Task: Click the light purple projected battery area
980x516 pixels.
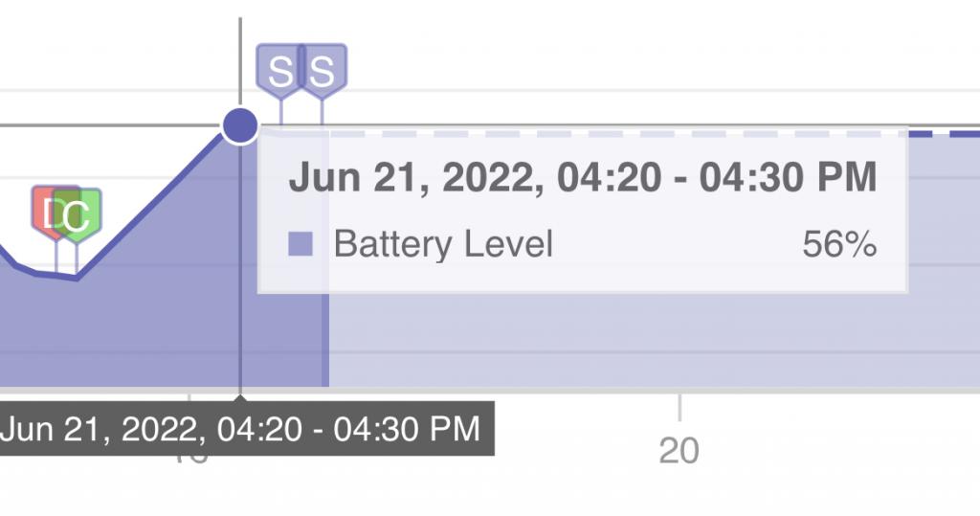Action: 650,341
